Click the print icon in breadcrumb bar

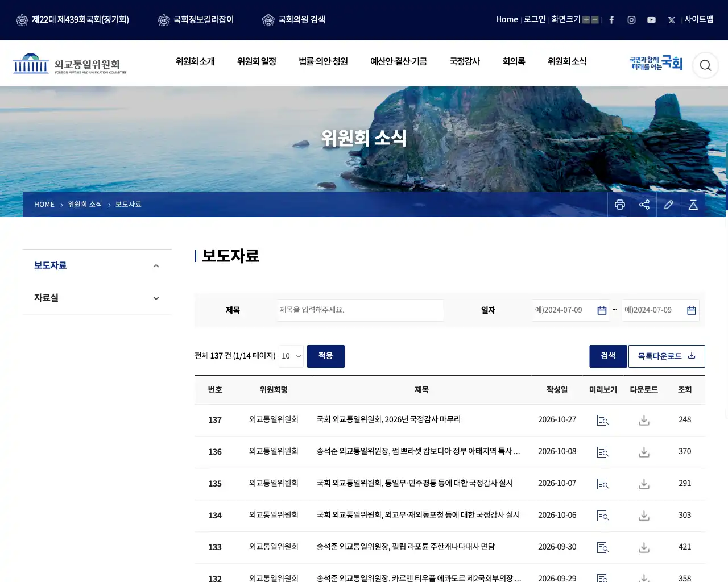coord(620,205)
